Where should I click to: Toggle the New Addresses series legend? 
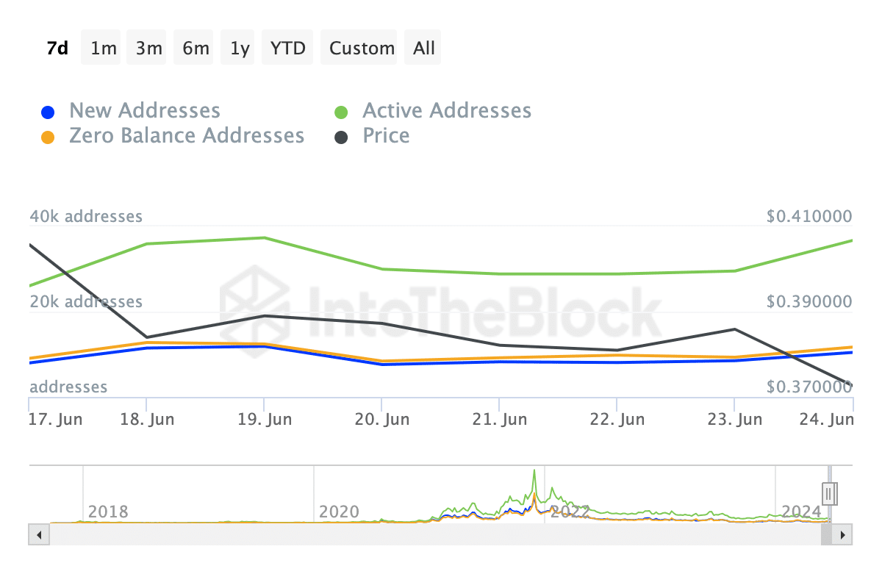(145, 111)
